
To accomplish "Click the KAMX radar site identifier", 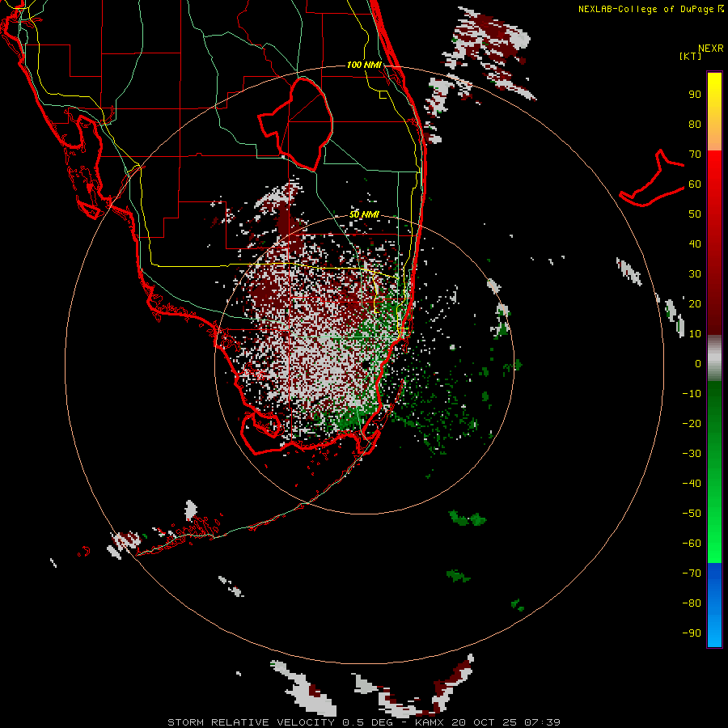I will pos(430,722).
